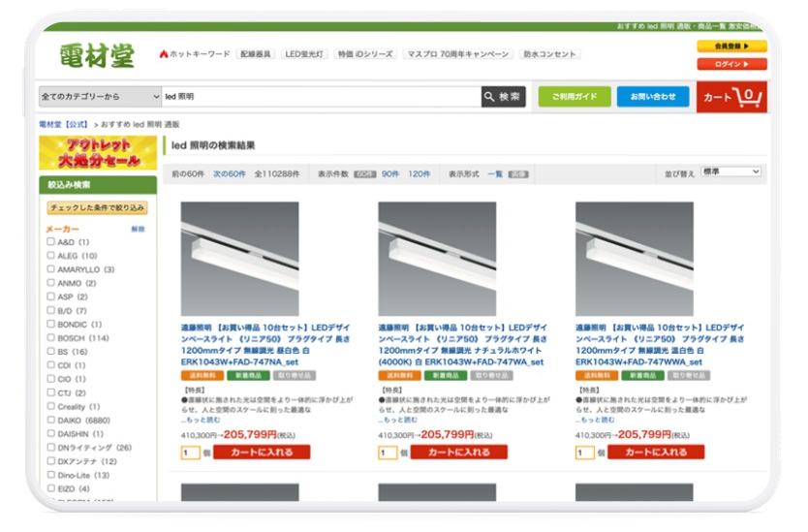The image size is (808, 532).
Task: Open the ERK1043W+FAD-747NA_set product title link
Action: click(x=265, y=344)
